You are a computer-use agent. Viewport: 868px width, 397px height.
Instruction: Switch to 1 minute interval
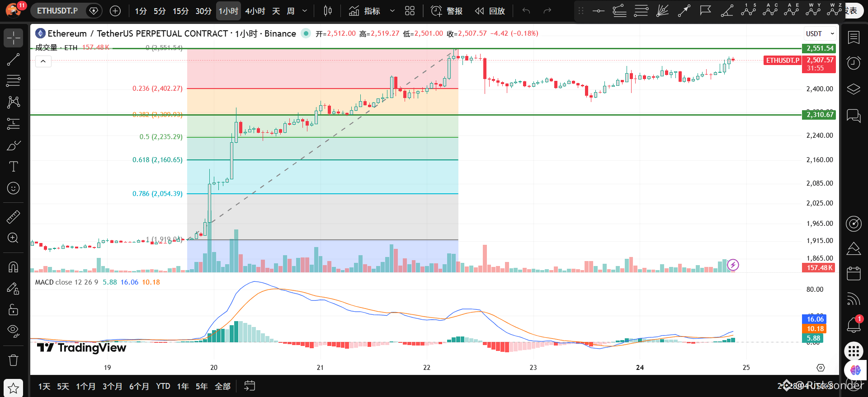pyautogui.click(x=141, y=11)
